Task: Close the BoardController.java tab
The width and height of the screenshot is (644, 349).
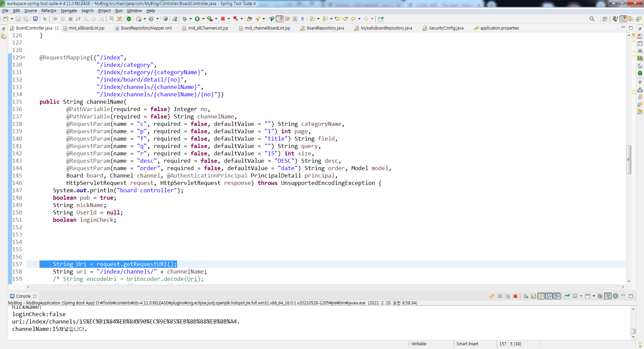Action: click(57, 28)
